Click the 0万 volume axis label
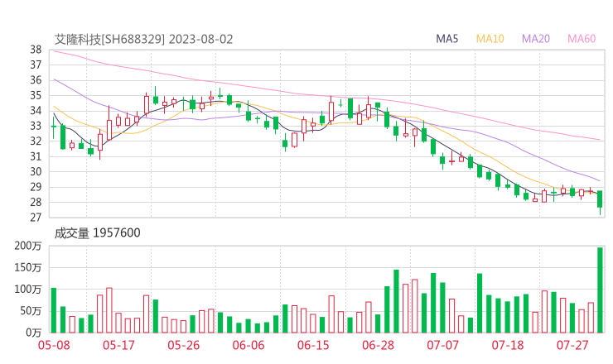 [34, 333]
